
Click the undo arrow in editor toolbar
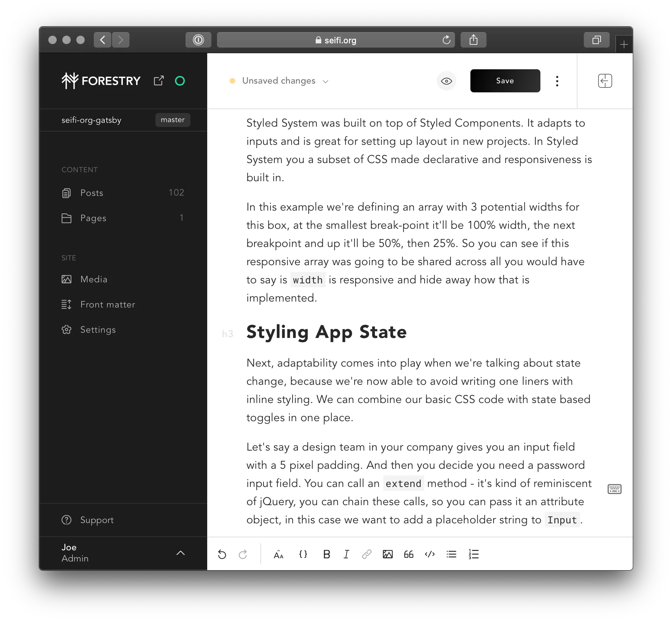(x=222, y=554)
